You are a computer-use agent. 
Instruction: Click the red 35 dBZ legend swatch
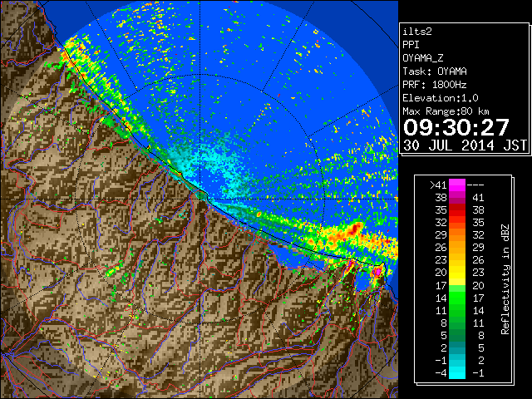coord(457,210)
